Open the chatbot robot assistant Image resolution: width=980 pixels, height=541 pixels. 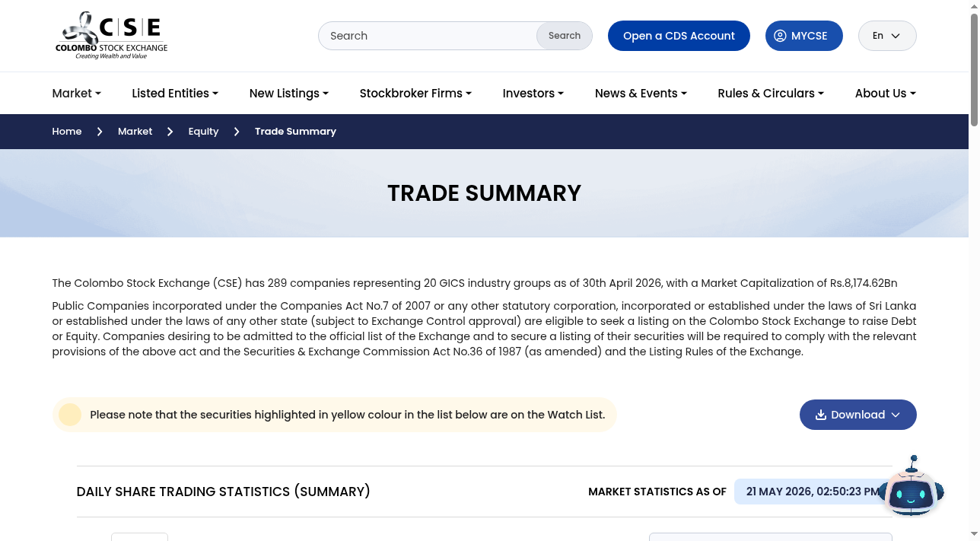click(912, 488)
